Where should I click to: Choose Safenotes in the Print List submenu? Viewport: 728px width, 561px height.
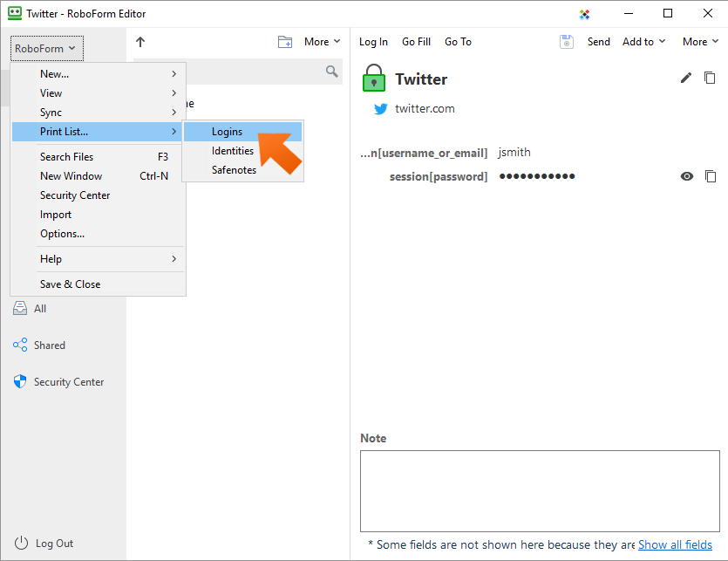[x=242, y=170]
